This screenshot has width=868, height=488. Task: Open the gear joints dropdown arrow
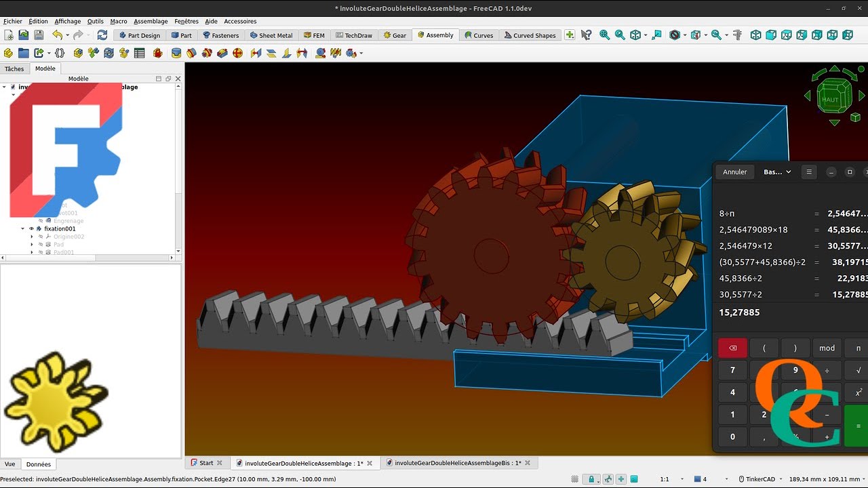coord(361,53)
